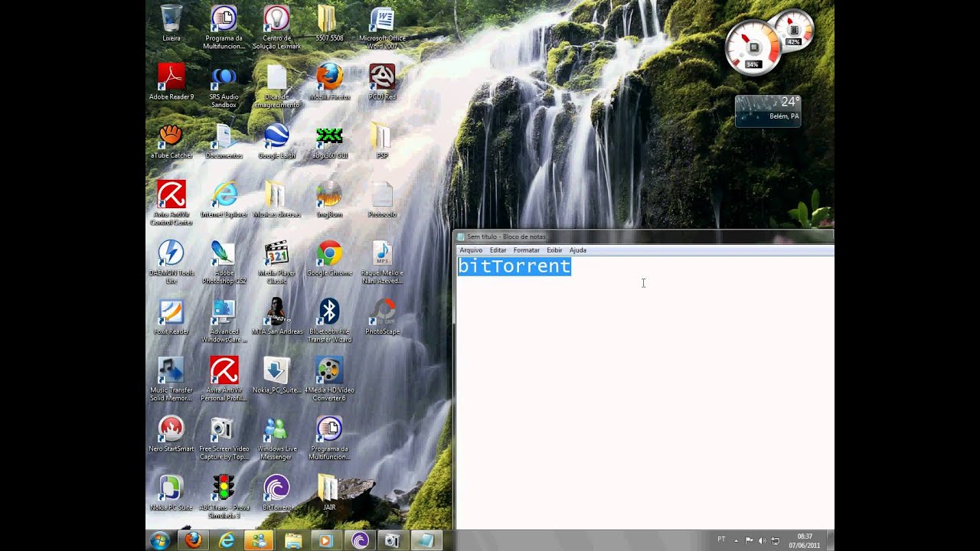Launch aTube Catcher shortcut
The image size is (980, 551).
tap(171, 142)
